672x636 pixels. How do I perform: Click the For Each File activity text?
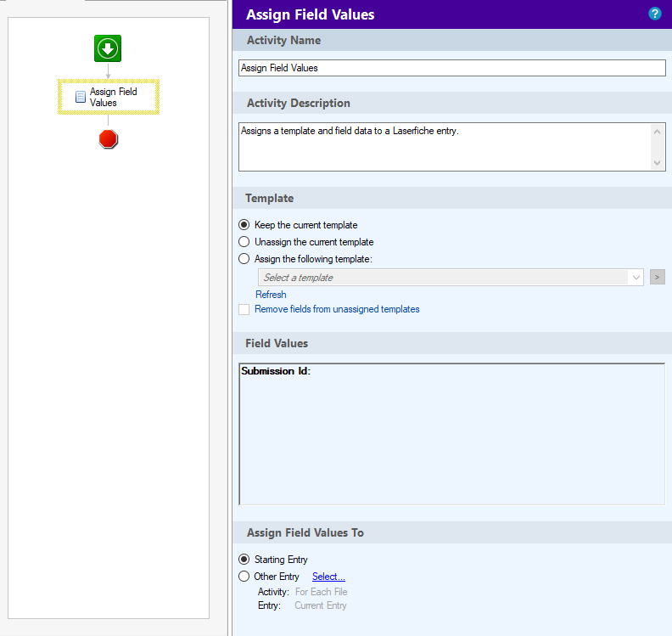point(321,592)
